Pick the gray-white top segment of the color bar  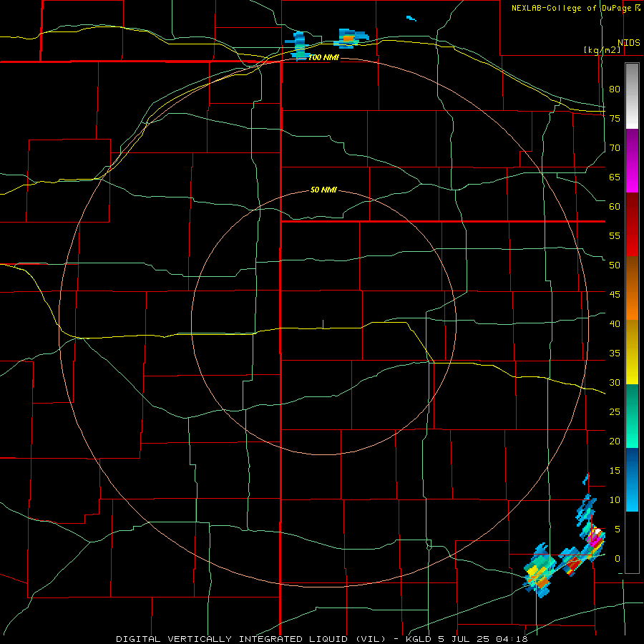(x=632, y=96)
